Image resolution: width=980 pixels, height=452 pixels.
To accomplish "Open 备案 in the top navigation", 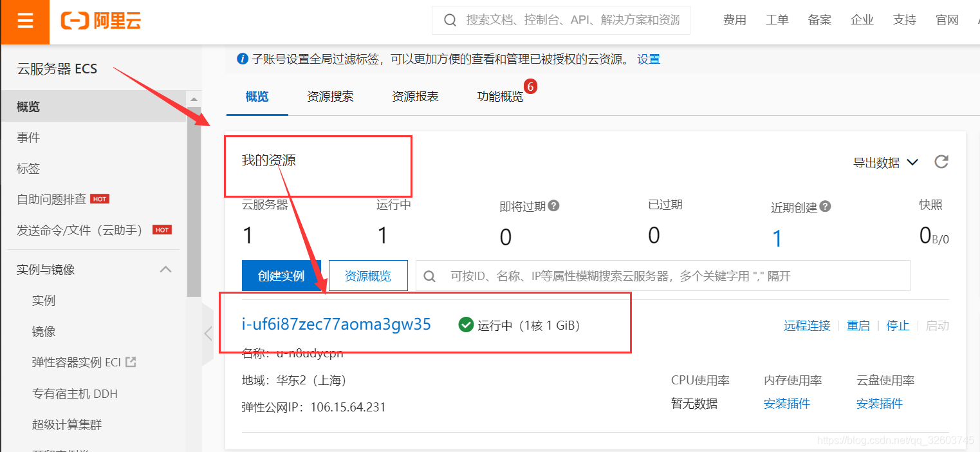I will pos(820,20).
